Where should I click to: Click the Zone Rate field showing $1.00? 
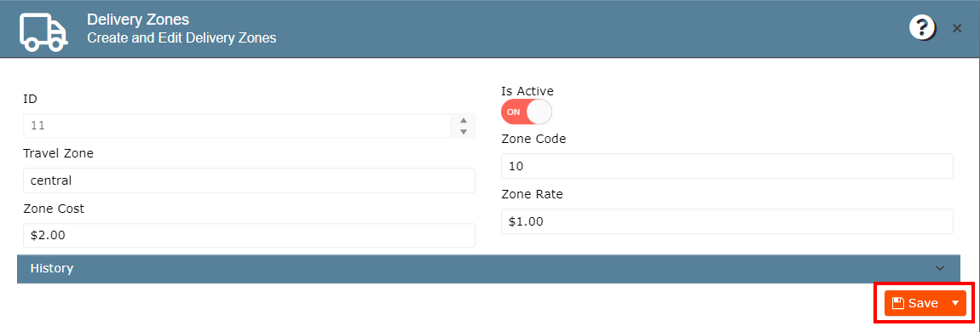tap(727, 221)
